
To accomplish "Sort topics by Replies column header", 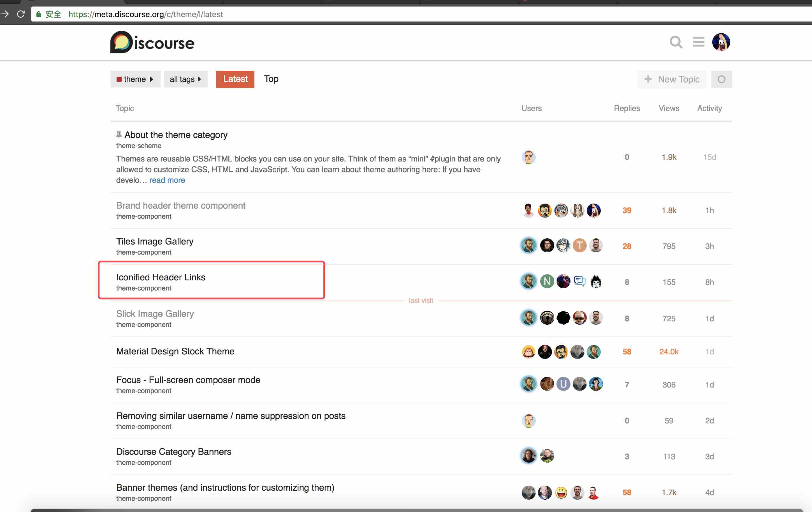I will click(627, 108).
